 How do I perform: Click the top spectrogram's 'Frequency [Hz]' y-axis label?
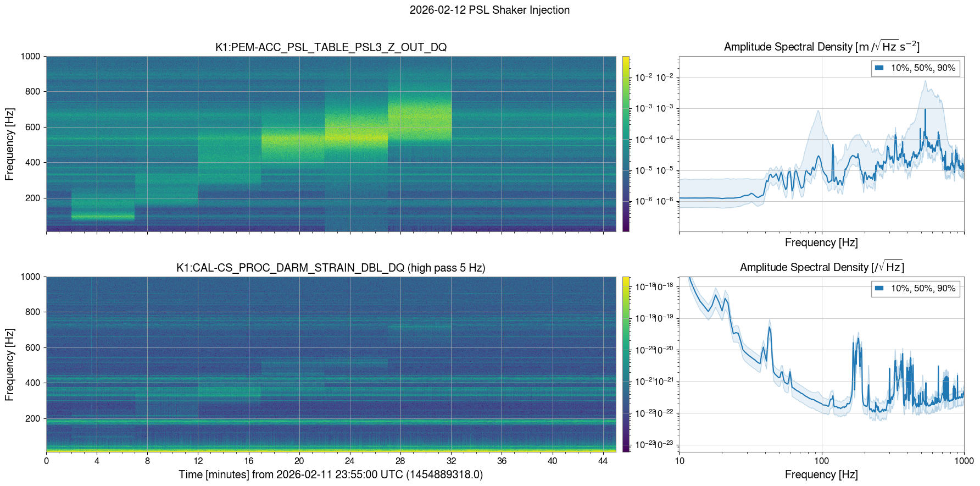9,144
